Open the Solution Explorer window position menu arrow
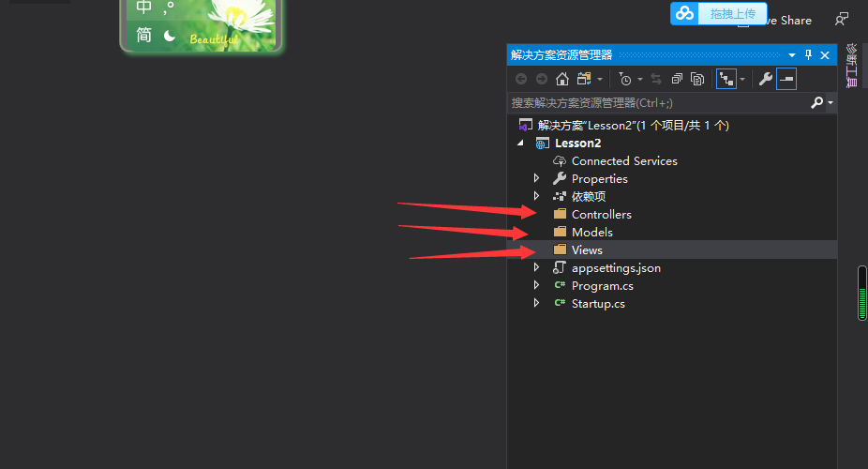 point(792,55)
